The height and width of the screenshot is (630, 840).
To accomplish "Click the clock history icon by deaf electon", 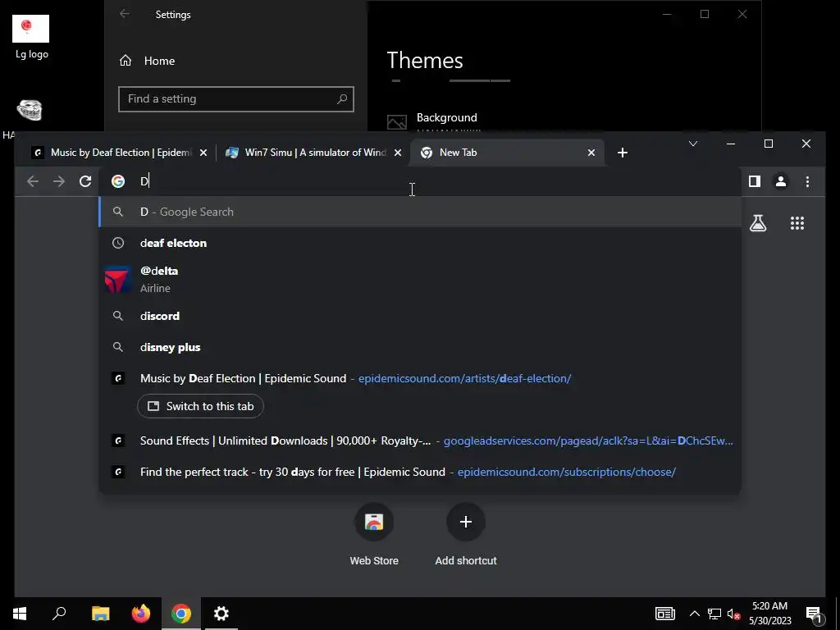I will pyautogui.click(x=118, y=243).
